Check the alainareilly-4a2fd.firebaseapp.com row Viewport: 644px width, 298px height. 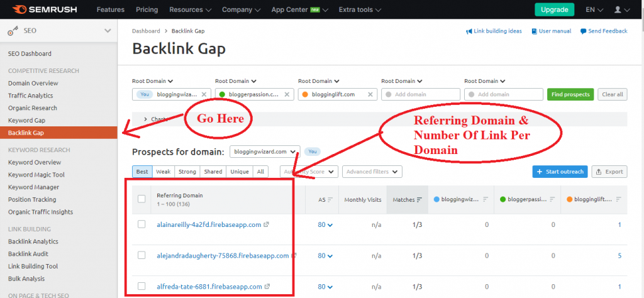tap(142, 224)
